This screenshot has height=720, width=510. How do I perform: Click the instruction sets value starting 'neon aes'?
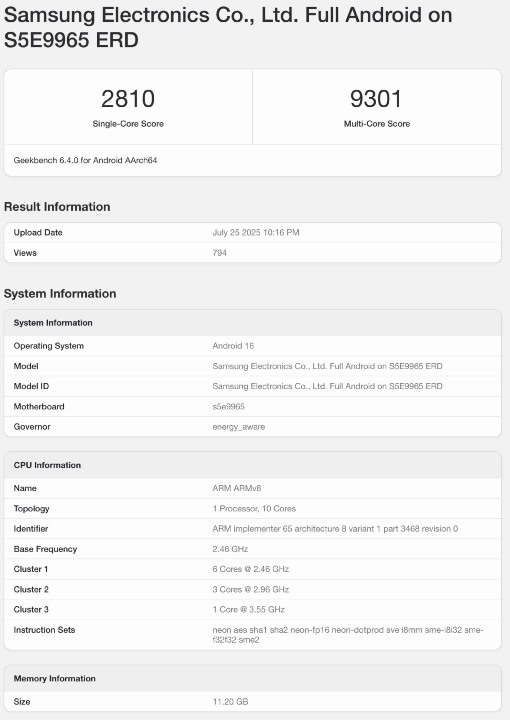point(347,635)
